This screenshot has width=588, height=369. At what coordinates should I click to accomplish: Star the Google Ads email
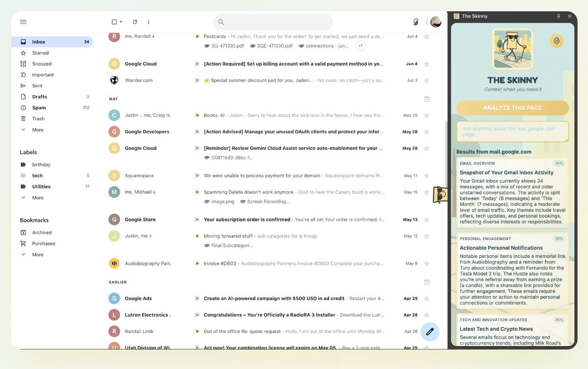426,298
